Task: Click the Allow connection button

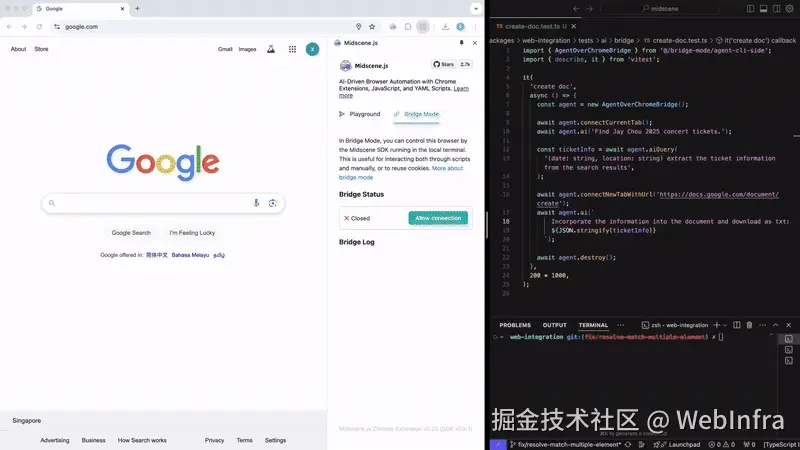Action: tap(438, 218)
